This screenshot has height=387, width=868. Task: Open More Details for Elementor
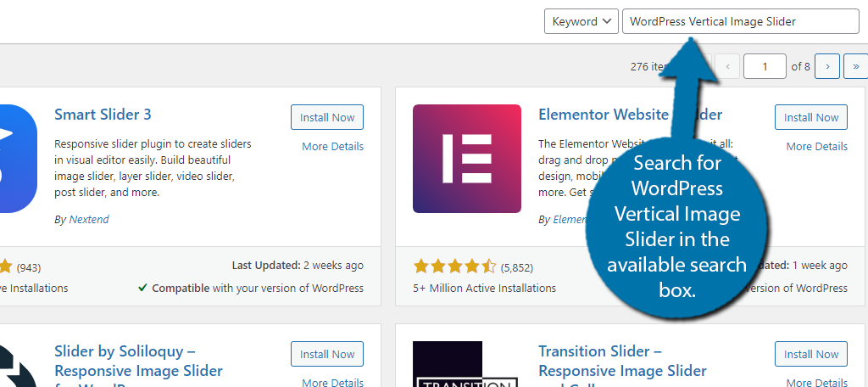point(816,146)
